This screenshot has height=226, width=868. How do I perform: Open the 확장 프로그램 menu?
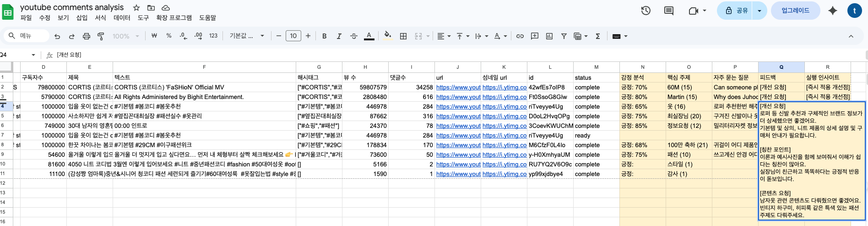174,18
